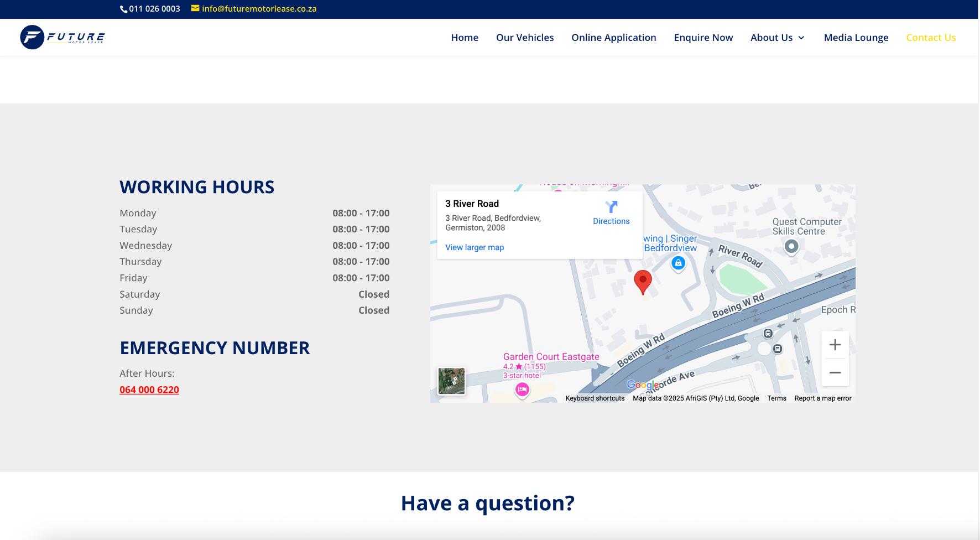
Task: Zoom in on the map
Action: pyautogui.click(x=835, y=345)
